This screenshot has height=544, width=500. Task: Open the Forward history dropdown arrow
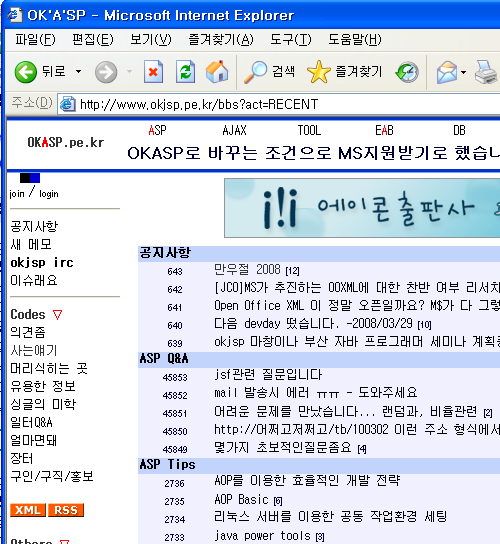click(x=129, y=72)
